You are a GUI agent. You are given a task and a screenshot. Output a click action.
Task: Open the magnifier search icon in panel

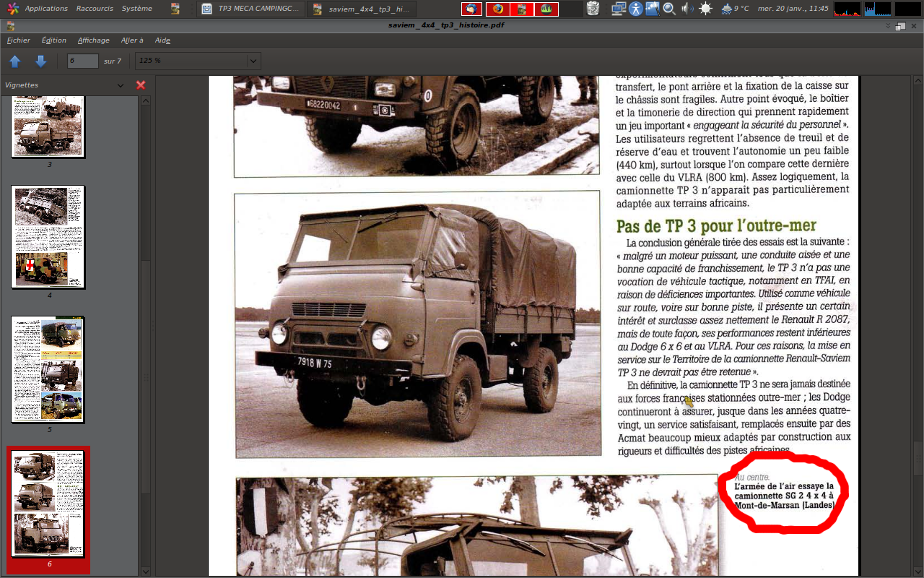(x=669, y=9)
